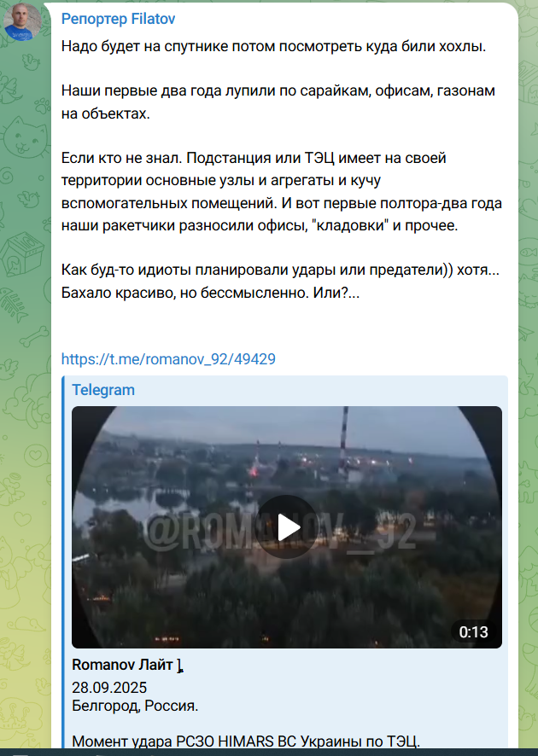Click line starting Как буд-то идиоты
The height and width of the screenshot is (756, 538).
point(280,270)
